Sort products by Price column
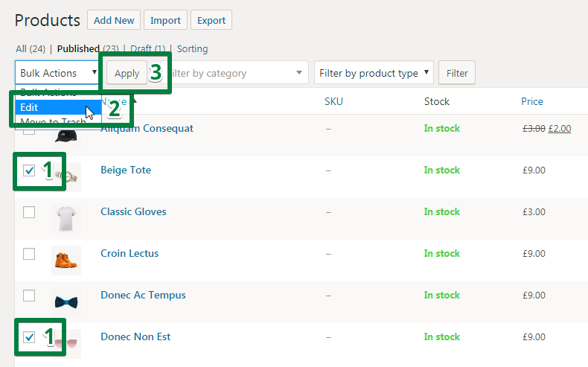Screen dimensions: 588x367 [x=531, y=101]
